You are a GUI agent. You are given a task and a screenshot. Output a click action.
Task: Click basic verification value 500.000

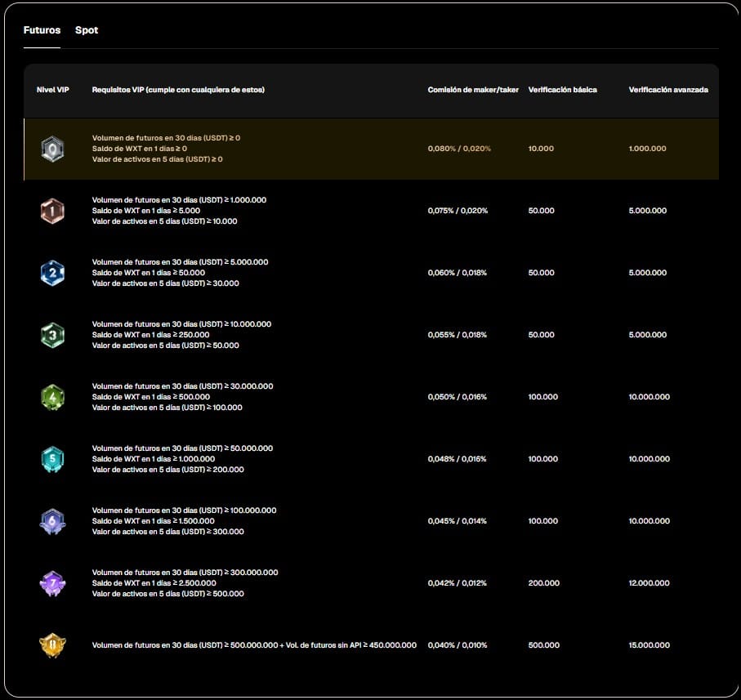(544, 645)
